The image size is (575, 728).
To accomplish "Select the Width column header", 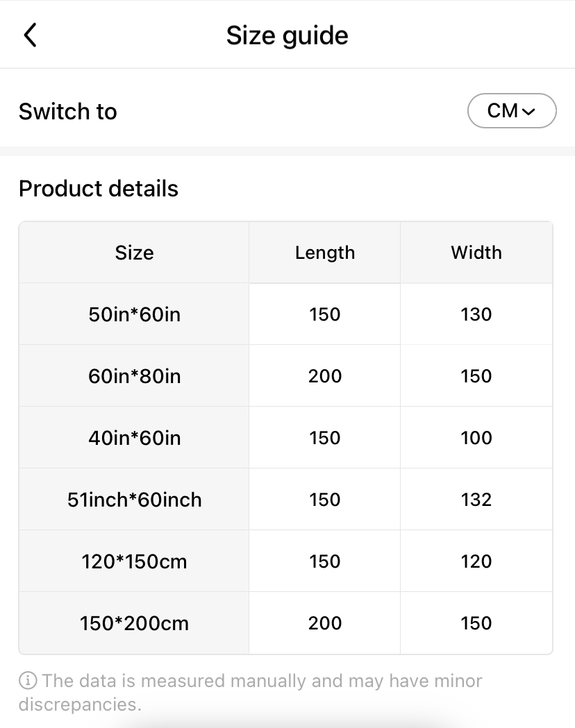I will point(476,253).
